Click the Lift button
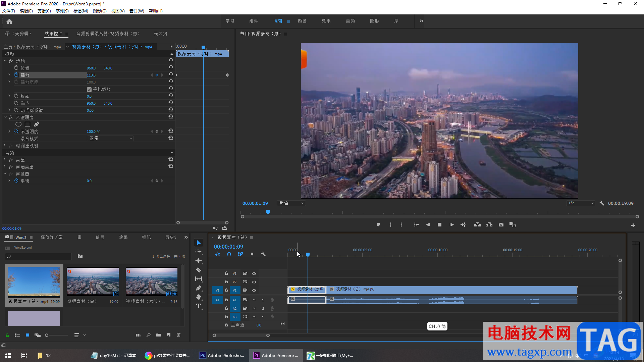Image resolution: width=644 pixels, height=362 pixels. tap(477, 225)
